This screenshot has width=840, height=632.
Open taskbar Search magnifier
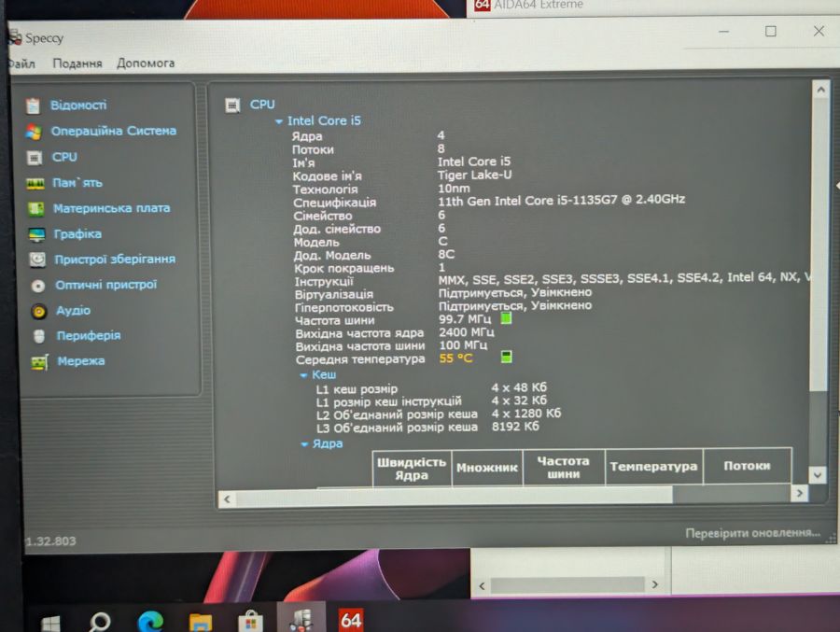(100, 622)
